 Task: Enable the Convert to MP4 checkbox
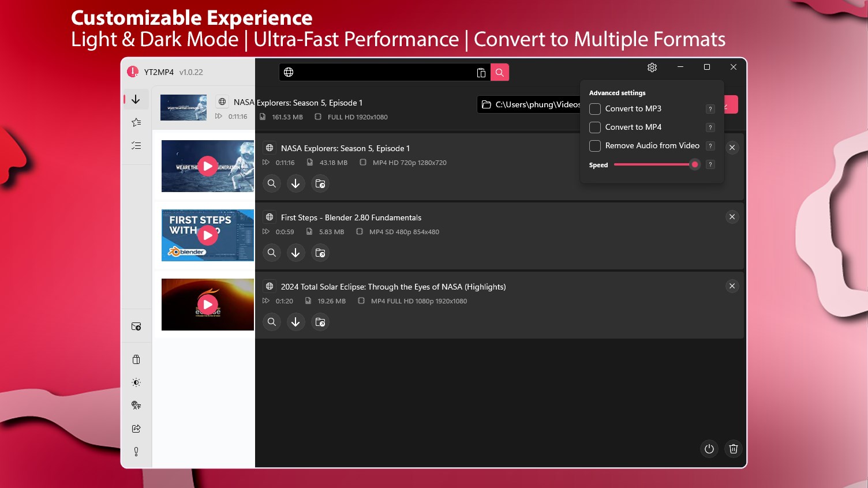pyautogui.click(x=595, y=127)
